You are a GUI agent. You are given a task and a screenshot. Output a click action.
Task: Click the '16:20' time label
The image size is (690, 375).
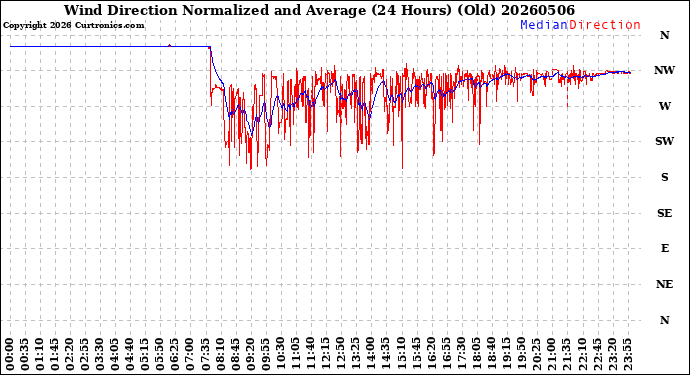[431, 355]
